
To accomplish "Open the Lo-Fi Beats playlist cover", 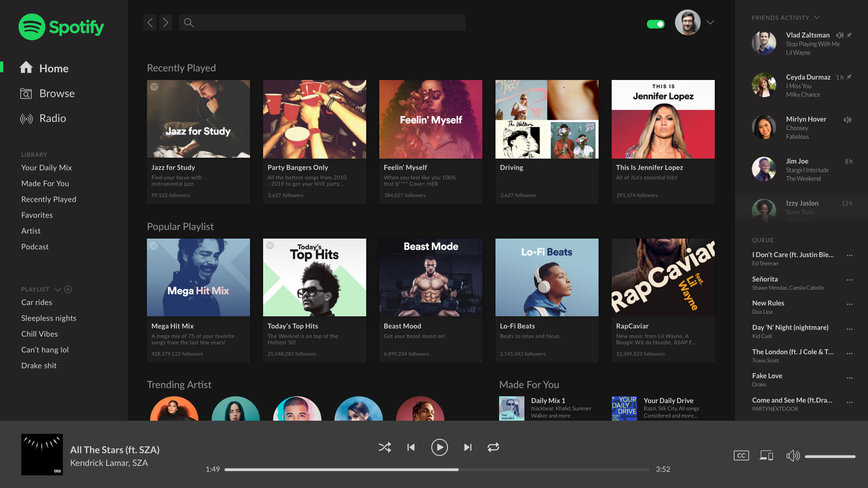I will click(547, 277).
